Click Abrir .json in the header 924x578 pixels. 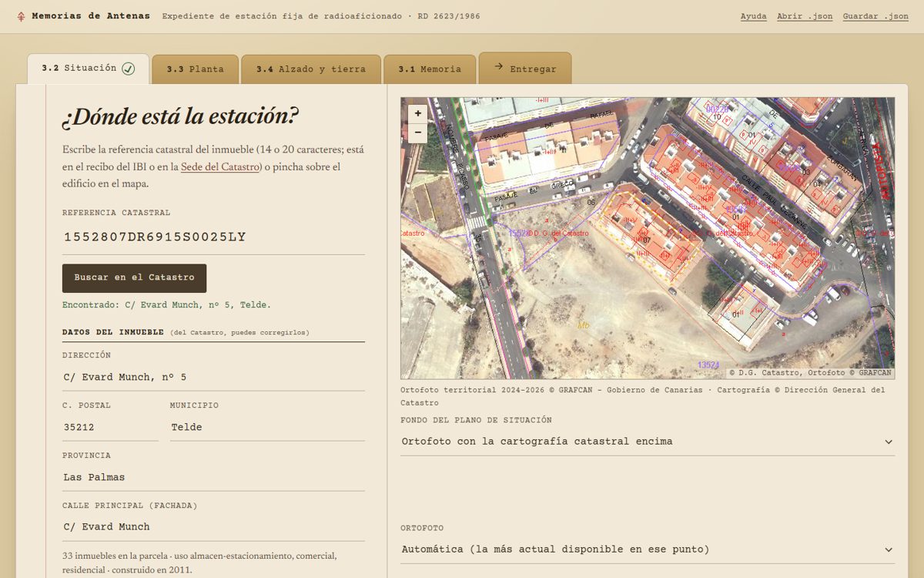(x=805, y=16)
